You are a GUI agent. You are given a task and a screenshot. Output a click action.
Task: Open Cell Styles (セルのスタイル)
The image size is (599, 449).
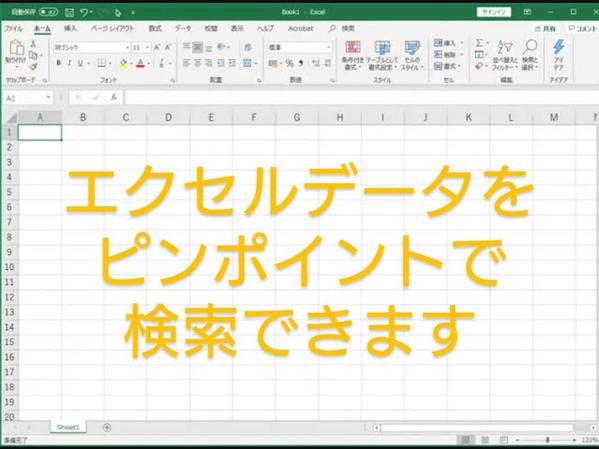[x=412, y=55]
